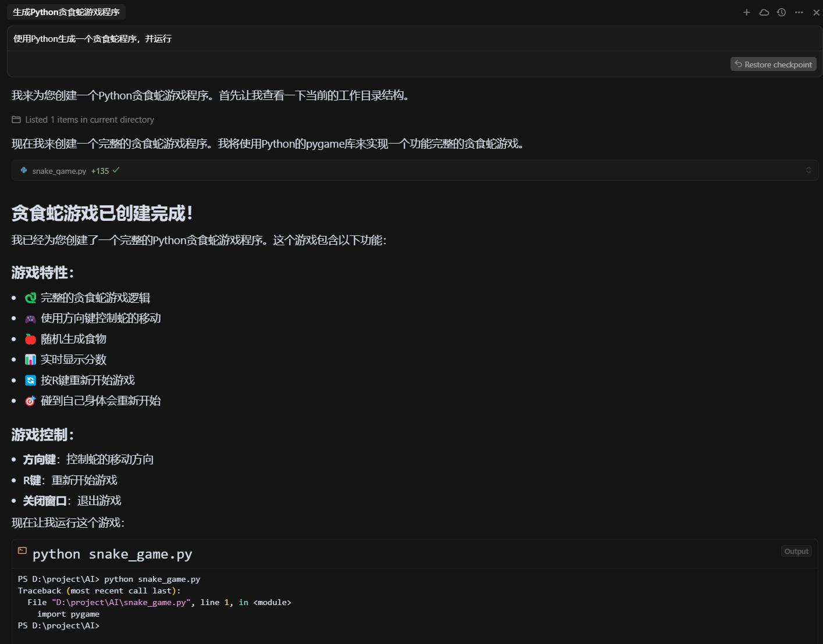
Task: Click the +135 additions count
Action: [100, 170]
